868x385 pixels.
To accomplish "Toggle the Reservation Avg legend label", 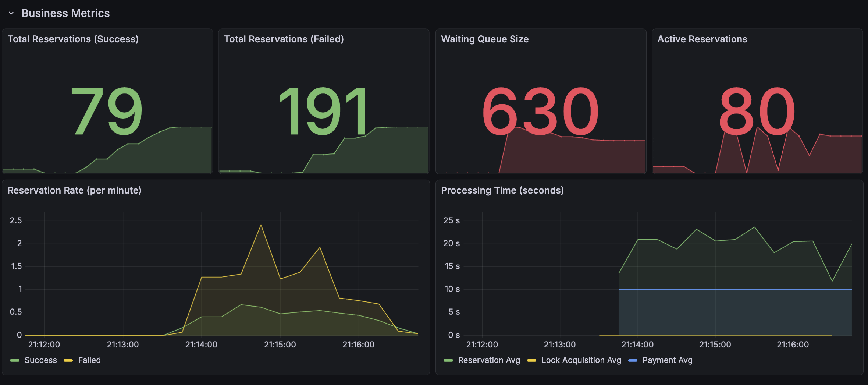I will (489, 360).
